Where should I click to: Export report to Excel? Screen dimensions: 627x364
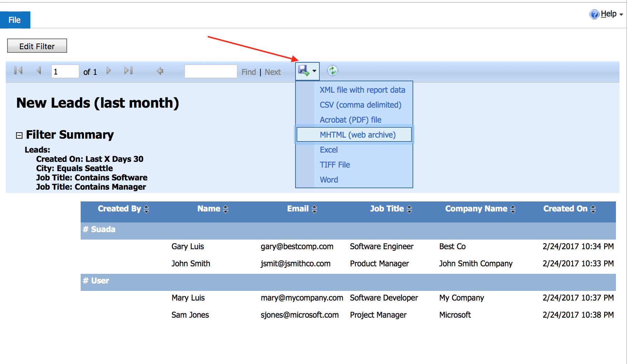(329, 150)
